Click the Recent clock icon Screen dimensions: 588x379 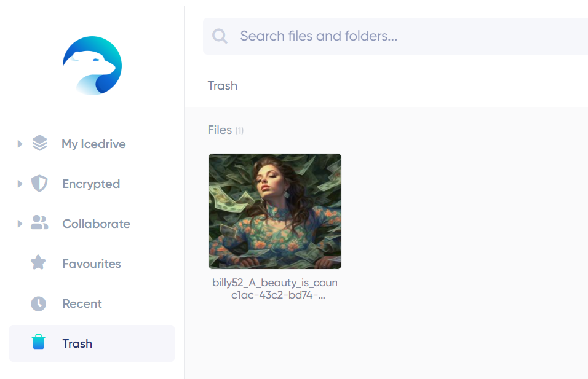pyautogui.click(x=38, y=303)
